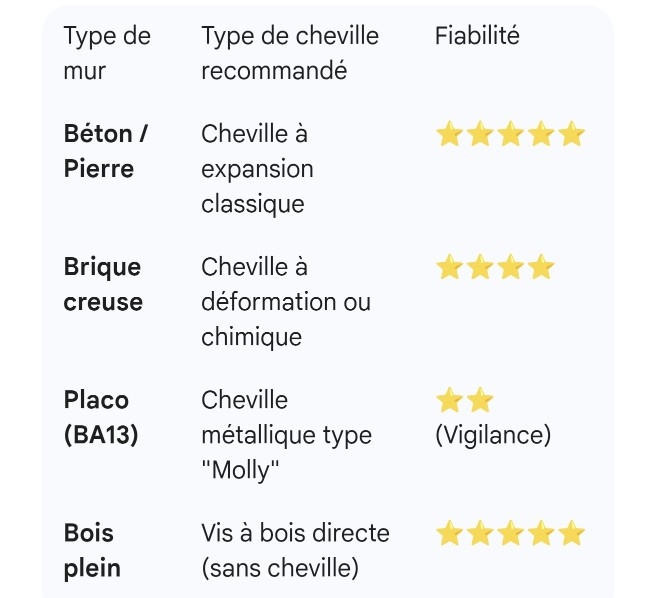
Task: Click the "Béton / Pierre" row label
Action: click(x=106, y=151)
